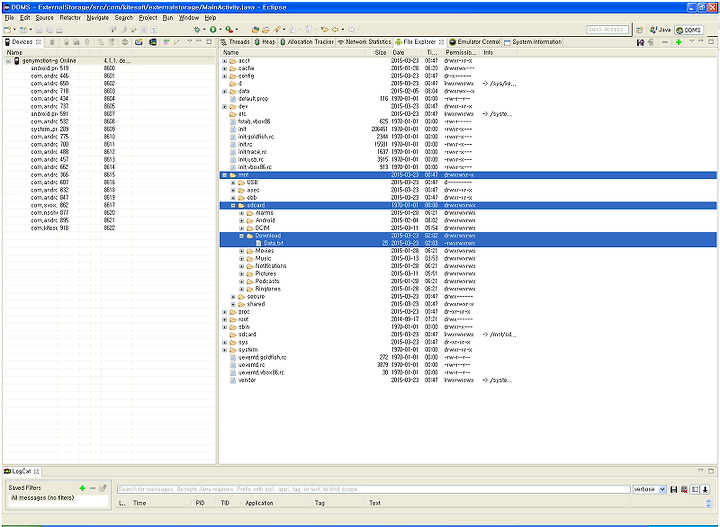The image size is (720, 527).
Task: Expand the Pictures folder
Action: pos(242,274)
